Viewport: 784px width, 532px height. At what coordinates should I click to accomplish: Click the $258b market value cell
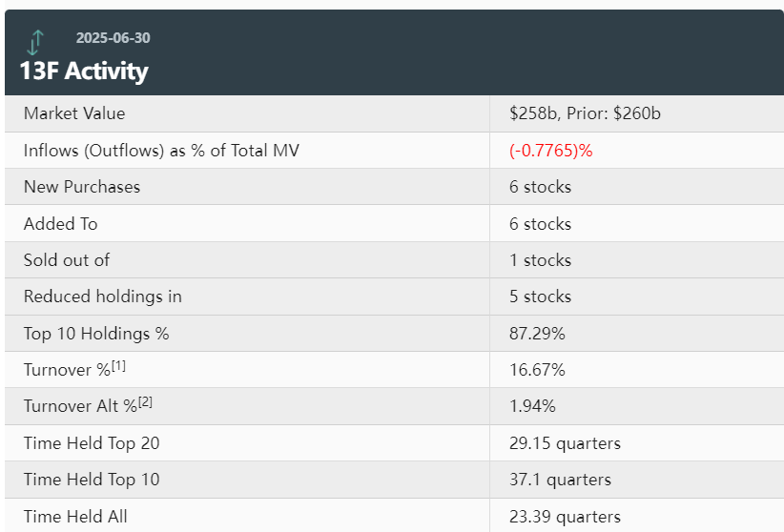point(585,113)
